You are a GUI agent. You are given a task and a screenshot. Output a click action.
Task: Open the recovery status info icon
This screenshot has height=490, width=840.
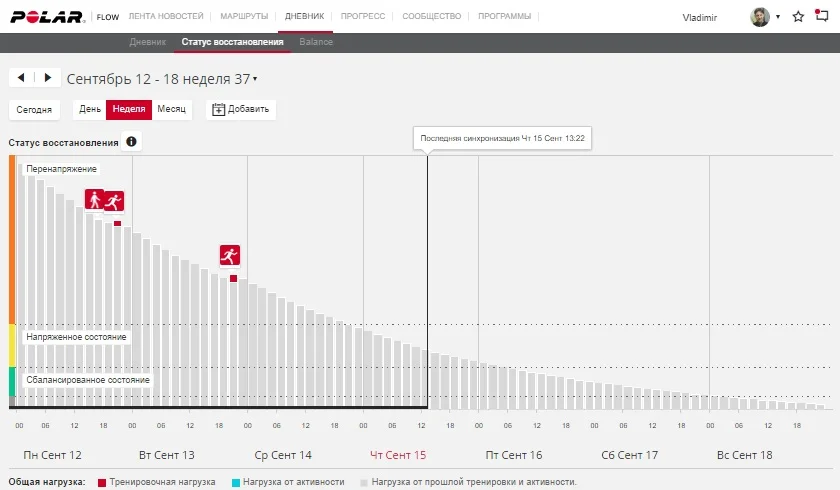[x=131, y=141]
